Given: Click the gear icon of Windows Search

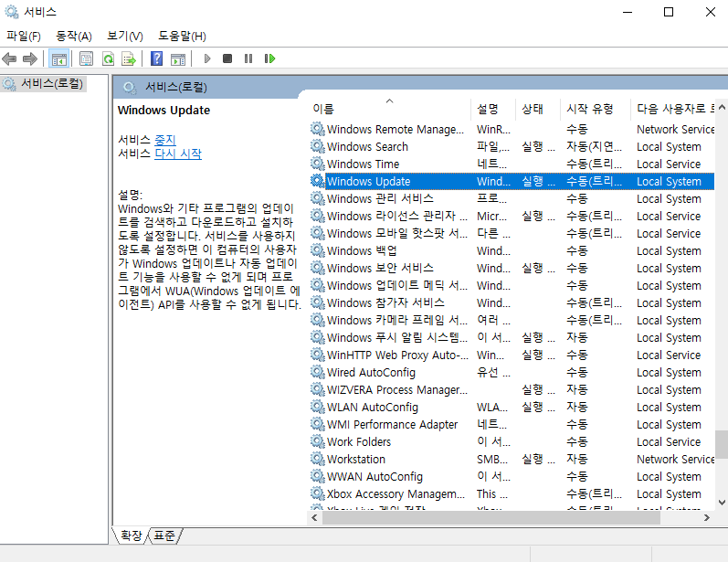Looking at the screenshot, I should click(x=318, y=146).
